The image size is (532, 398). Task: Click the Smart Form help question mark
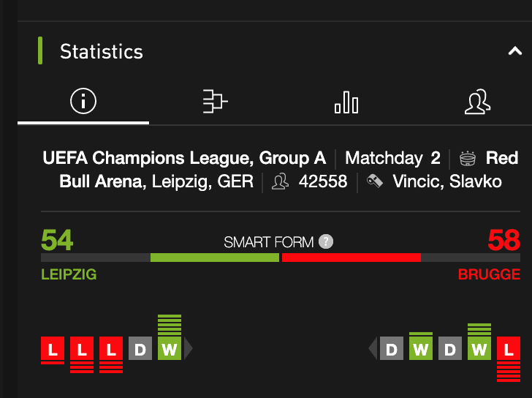pyautogui.click(x=326, y=241)
